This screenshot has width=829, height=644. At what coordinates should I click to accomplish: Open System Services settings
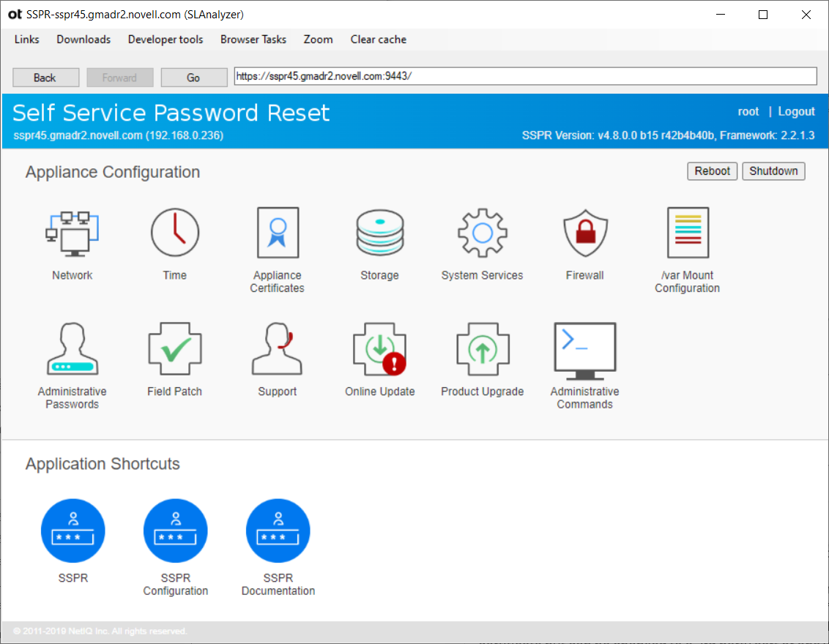(x=482, y=233)
